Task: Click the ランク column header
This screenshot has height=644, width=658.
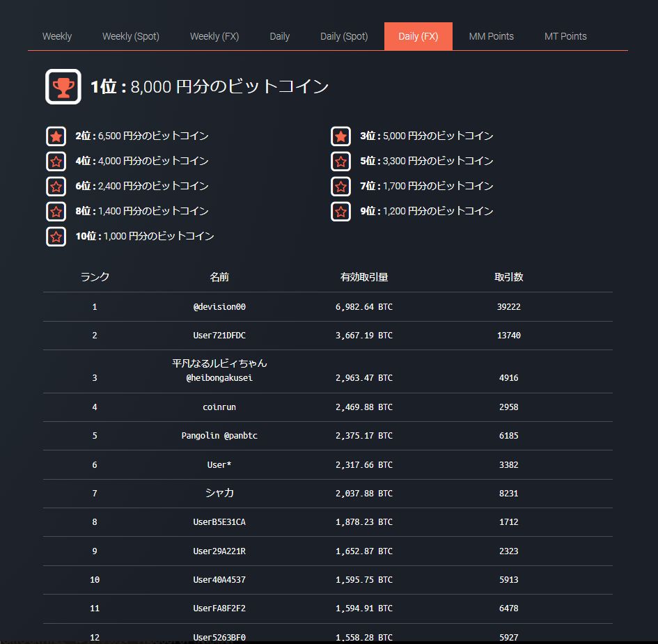Action: tap(95, 277)
